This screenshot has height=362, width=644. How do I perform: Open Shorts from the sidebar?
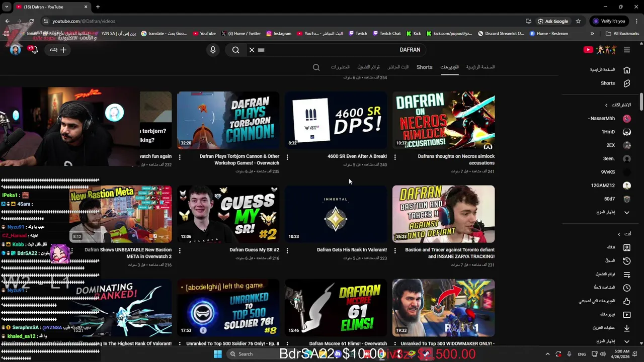[x=626, y=83]
